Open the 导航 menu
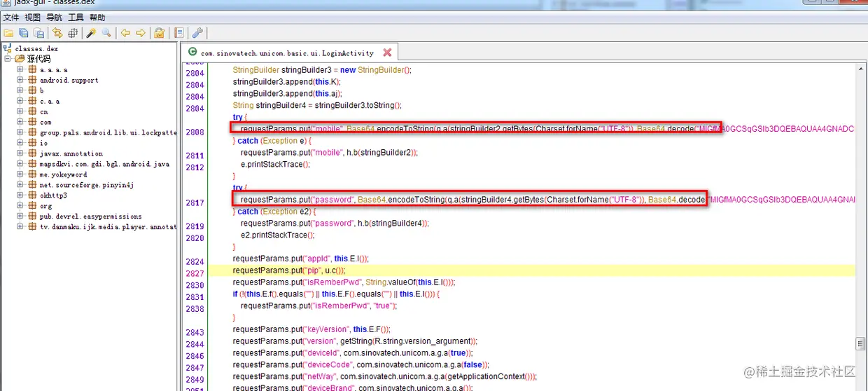Viewport: 868px width, 391px height. 54,18
